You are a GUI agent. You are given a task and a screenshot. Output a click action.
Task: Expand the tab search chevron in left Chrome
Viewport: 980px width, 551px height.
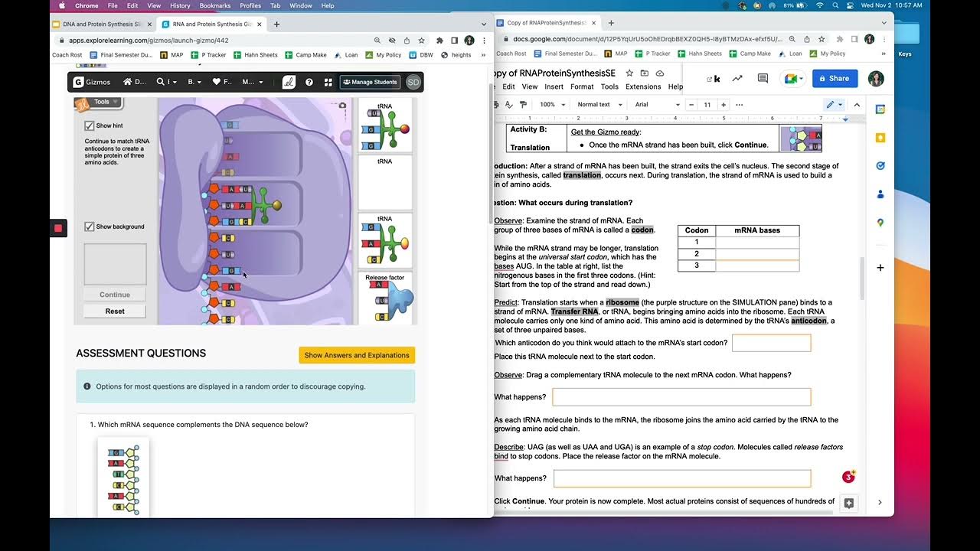pyautogui.click(x=484, y=24)
